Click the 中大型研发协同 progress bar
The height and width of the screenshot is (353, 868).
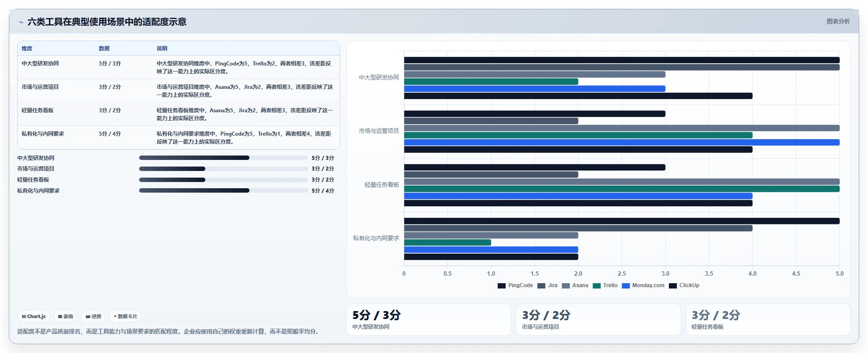point(223,158)
